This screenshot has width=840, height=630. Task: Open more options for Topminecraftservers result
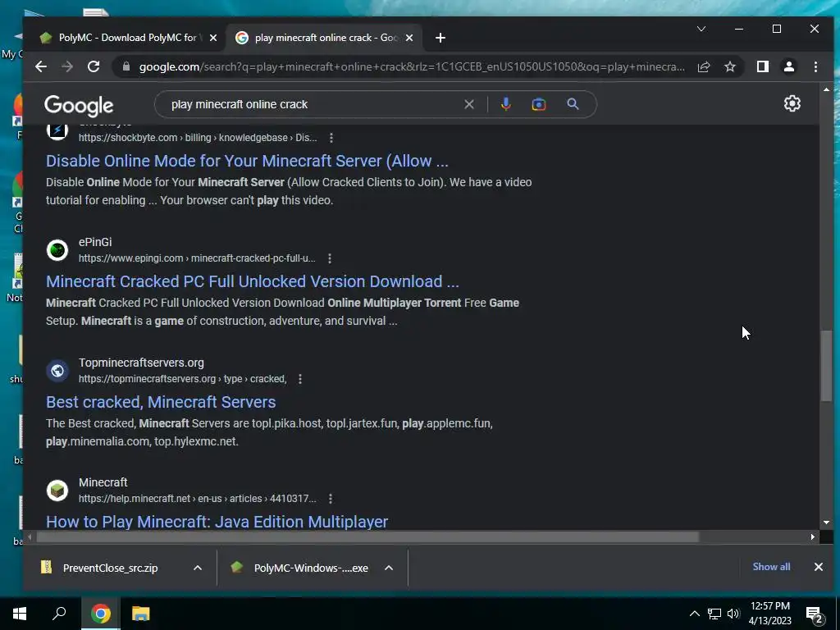coord(300,379)
